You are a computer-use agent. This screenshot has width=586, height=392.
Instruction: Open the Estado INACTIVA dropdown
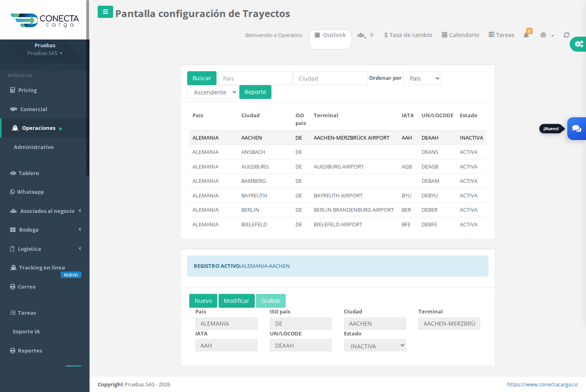pyautogui.click(x=375, y=346)
